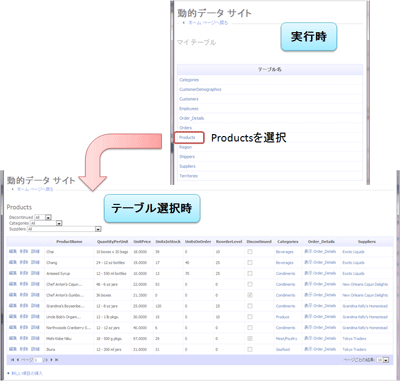
Task: Click the Chai product name cell
Action: (50, 252)
